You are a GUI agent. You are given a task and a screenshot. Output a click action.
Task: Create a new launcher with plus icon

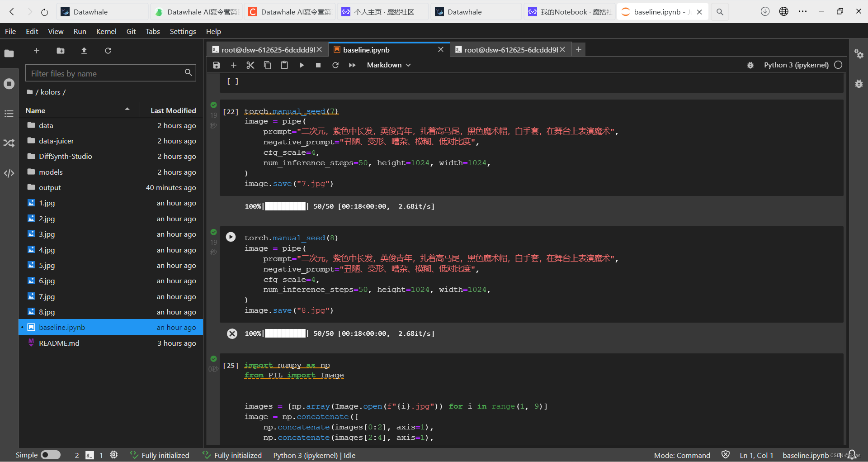pos(37,51)
